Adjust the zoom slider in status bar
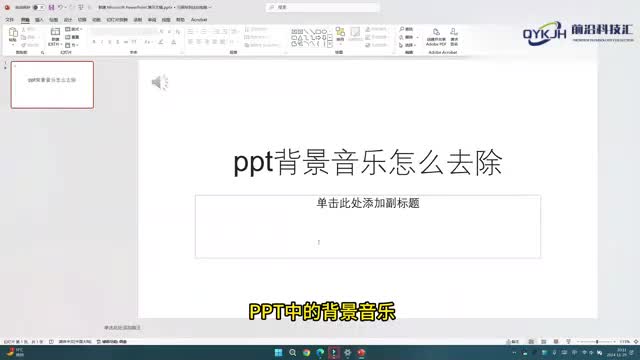This screenshot has width=640, height=360. (597, 342)
